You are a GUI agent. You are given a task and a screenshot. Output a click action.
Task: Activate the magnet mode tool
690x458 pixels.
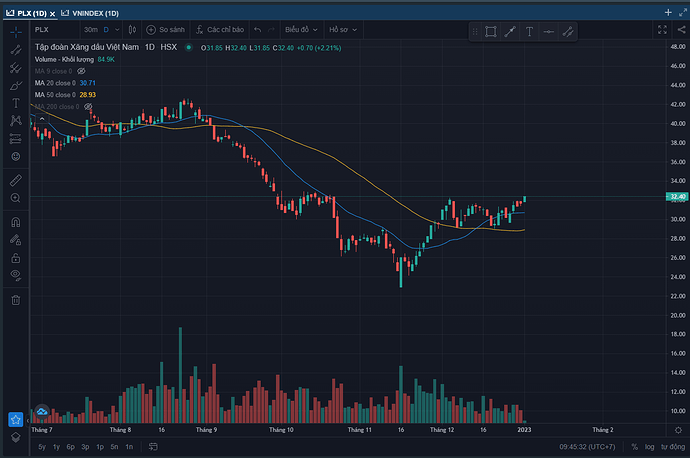coord(16,222)
